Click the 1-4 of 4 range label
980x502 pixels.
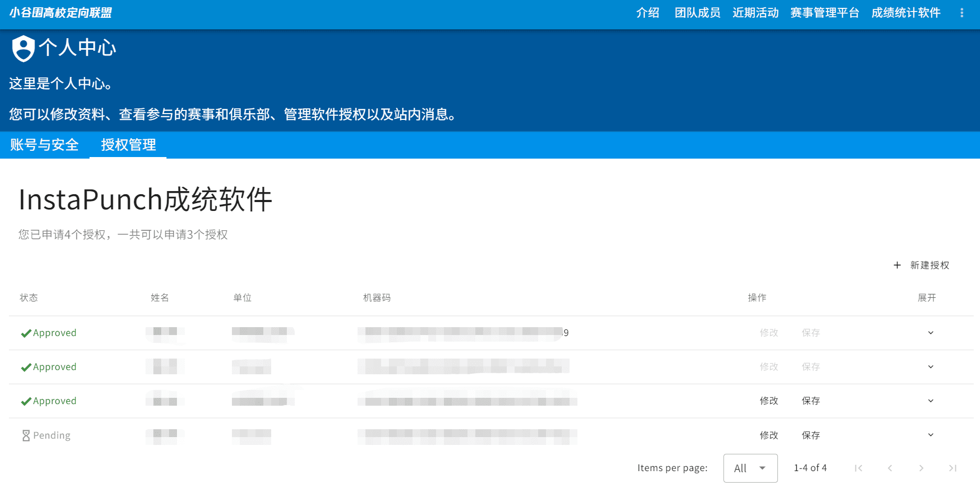[x=810, y=468]
